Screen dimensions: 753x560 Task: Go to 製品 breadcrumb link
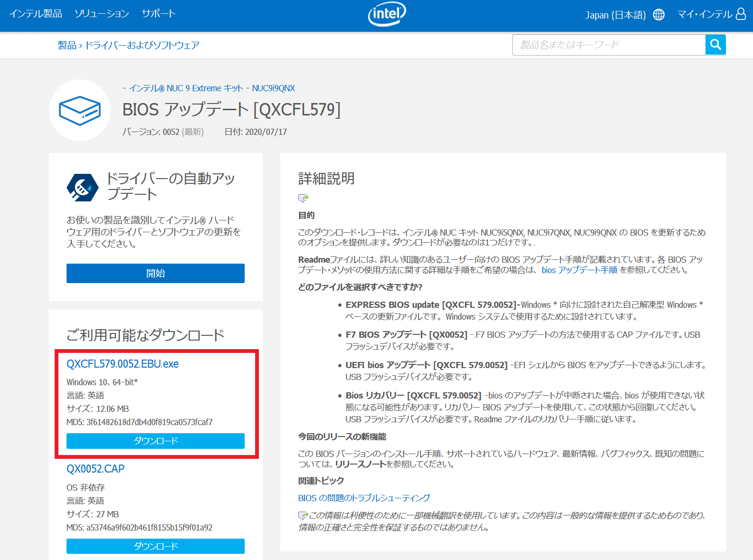[x=67, y=45]
